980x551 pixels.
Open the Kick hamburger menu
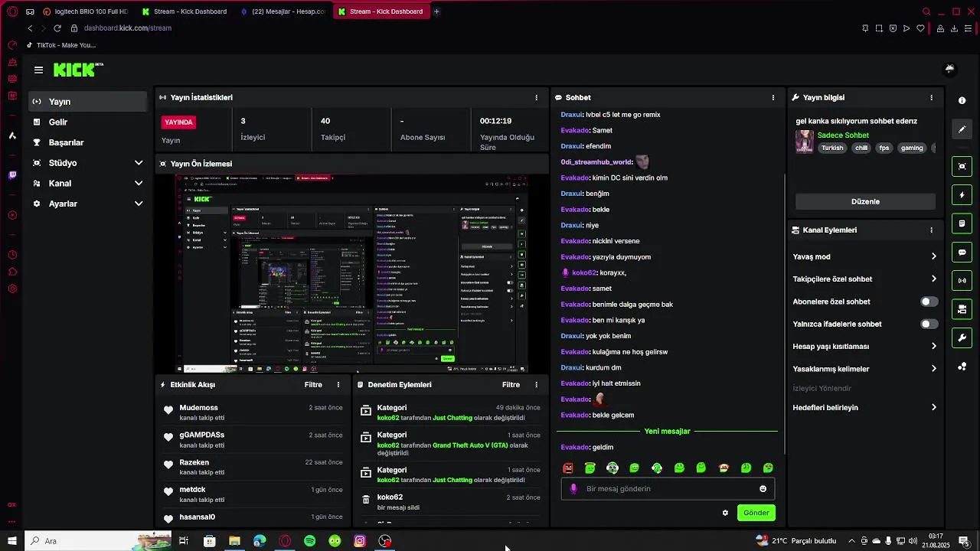pyautogui.click(x=38, y=70)
